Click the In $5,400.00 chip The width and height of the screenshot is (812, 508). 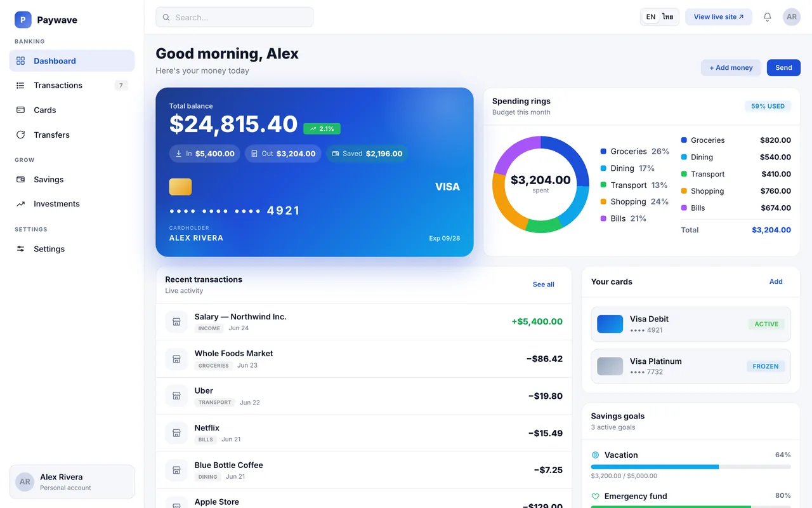tap(204, 154)
